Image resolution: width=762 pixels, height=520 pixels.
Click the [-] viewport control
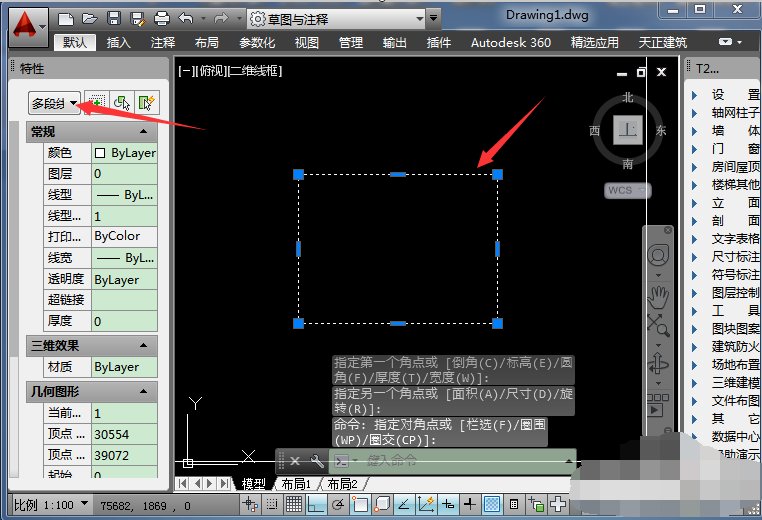pyautogui.click(x=186, y=71)
